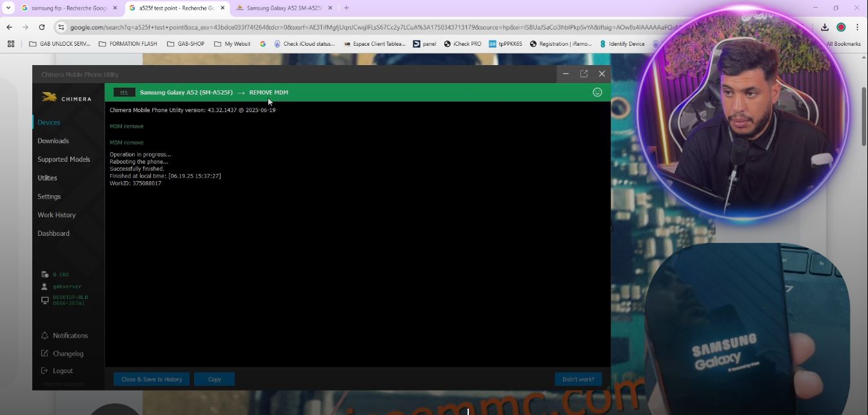This screenshot has width=868, height=415.
Task: Click the "REMOVE MDM" header text
Action: click(268, 92)
